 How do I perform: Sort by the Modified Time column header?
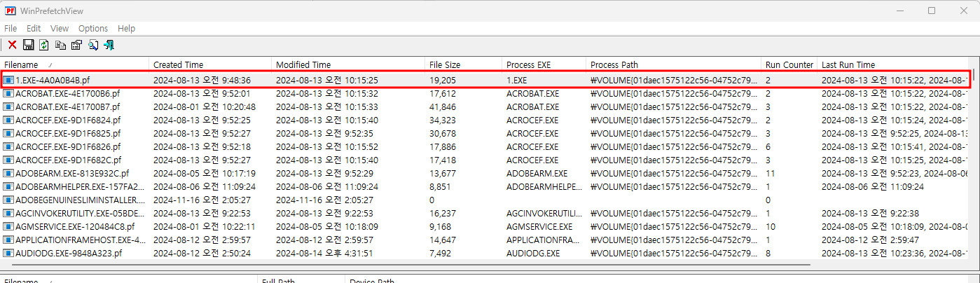[347, 64]
